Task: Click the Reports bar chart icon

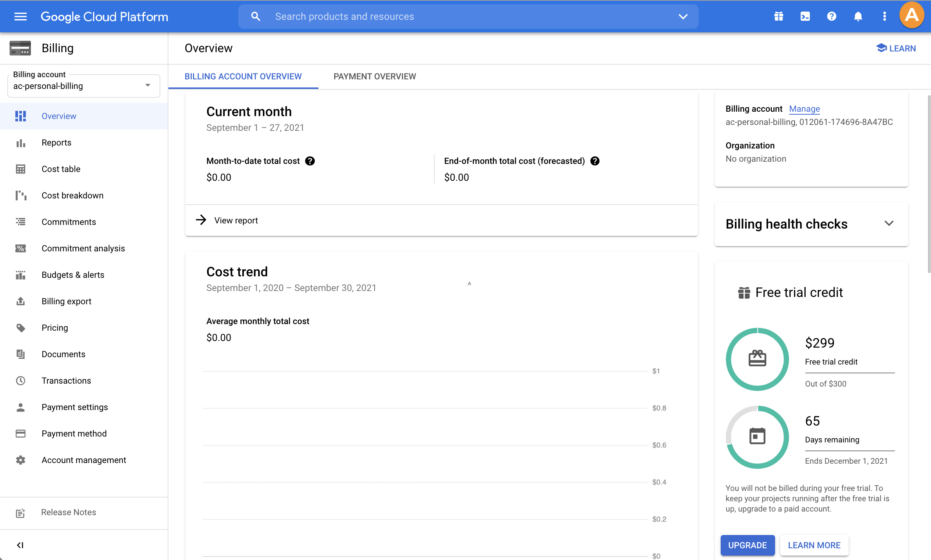Action: pyautogui.click(x=20, y=143)
